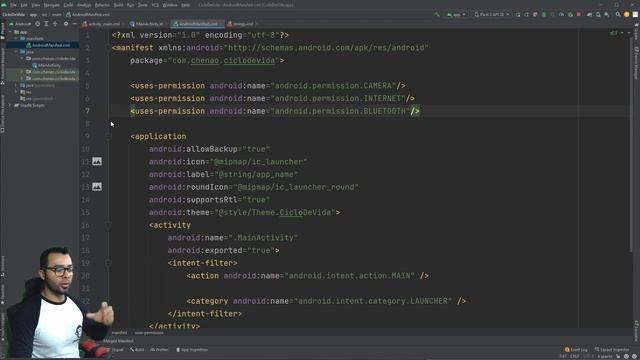Expand Gradle Scripts node
Image resolution: width=640 pixels, height=360 pixels.
pyautogui.click(x=10, y=105)
